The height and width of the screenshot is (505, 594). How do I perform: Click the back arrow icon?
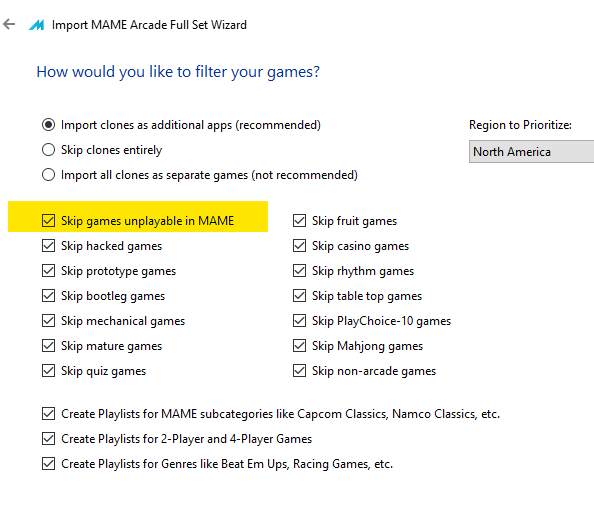[x=9, y=24]
